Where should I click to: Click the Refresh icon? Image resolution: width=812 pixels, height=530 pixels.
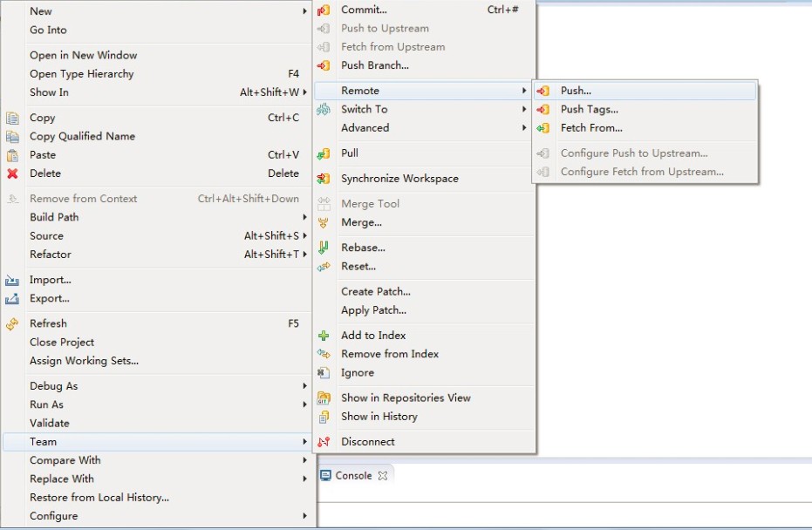pos(12,324)
